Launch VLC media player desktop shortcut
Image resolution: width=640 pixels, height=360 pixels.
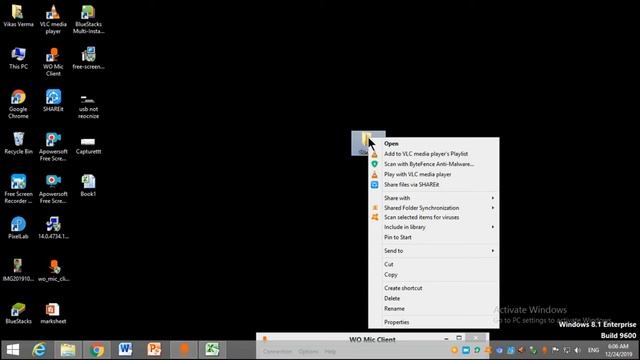point(53,19)
